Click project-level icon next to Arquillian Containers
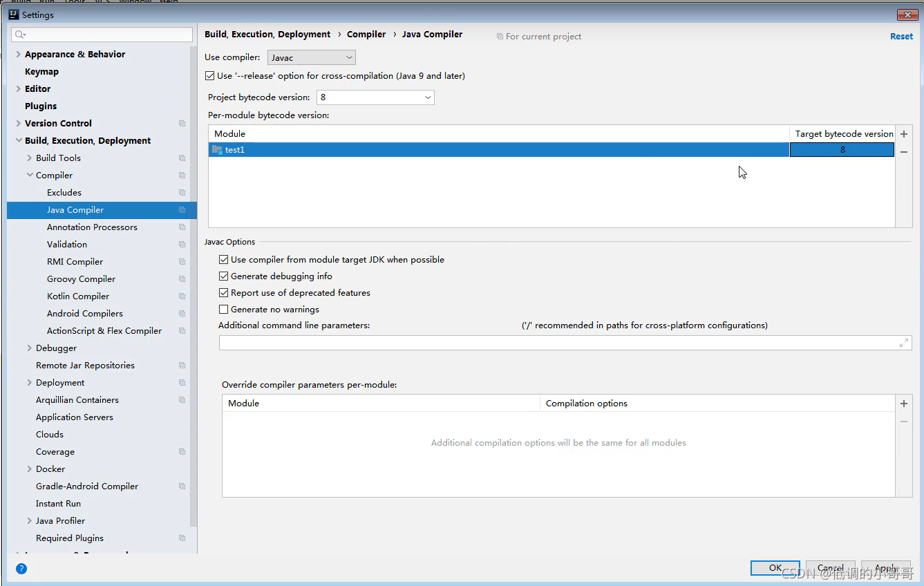 pos(182,400)
